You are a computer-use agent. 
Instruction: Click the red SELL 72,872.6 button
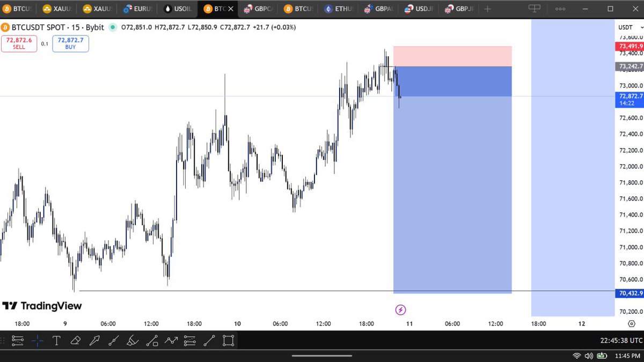[19, 43]
